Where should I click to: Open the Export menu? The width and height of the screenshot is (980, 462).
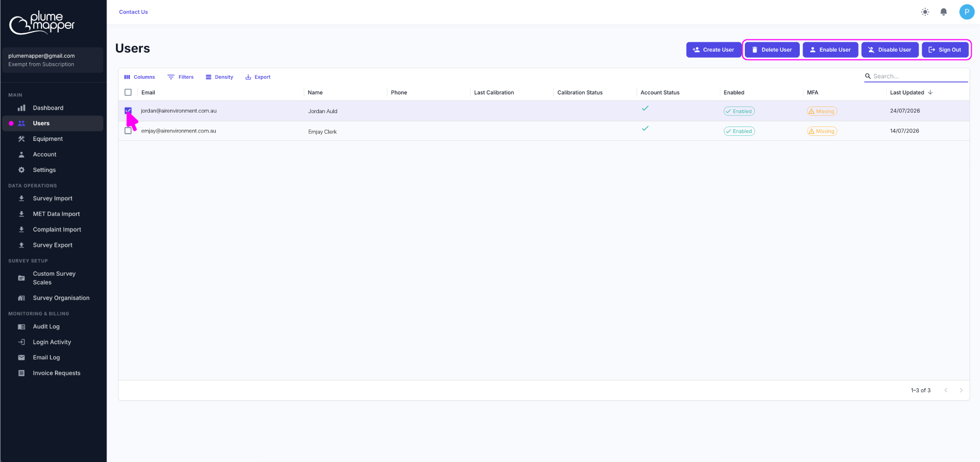pyautogui.click(x=258, y=77)
